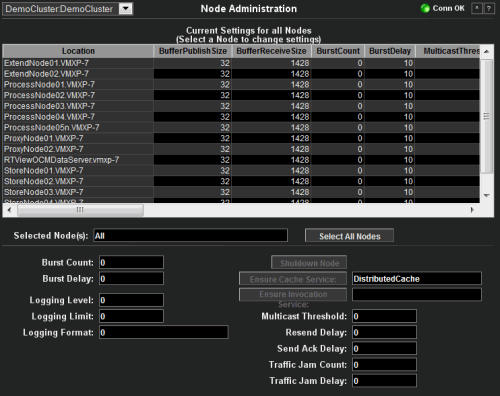Viewport: 500px width, 396px height.
Task: Click the help question mark button
Action: click(x=489, y=8)
